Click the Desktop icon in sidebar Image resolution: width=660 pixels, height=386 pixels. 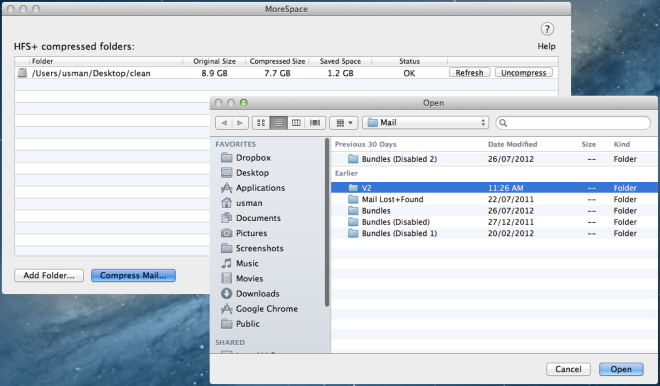point(226,173)
